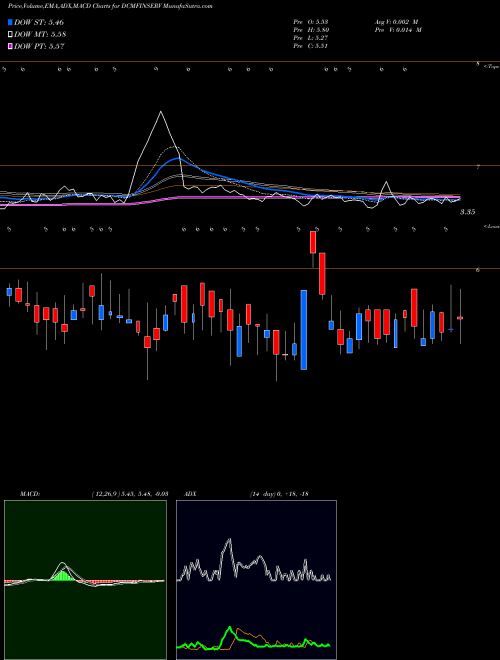The height and width of the screenshot is (660, 500).
Task: Click the tallest white price line spike peak
Action: point(160,112)
